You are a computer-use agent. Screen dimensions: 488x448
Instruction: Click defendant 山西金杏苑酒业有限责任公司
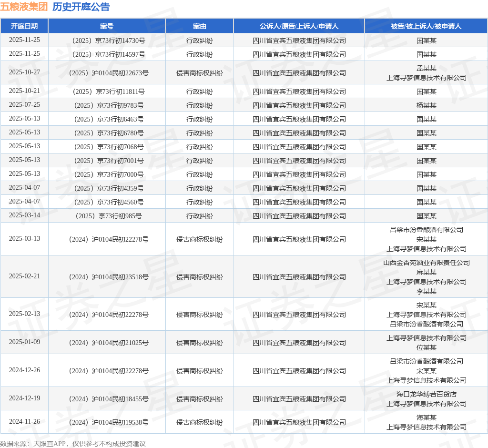(427, 263)
